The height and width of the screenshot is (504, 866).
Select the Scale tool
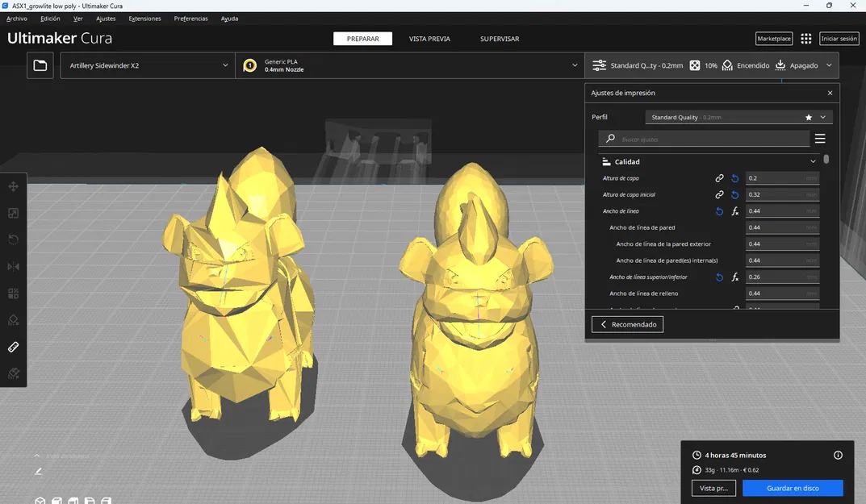(x=13, y=212)
